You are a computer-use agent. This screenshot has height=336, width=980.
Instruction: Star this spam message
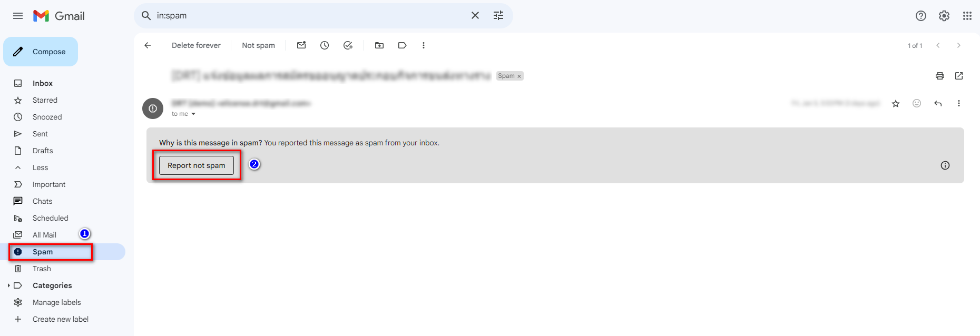click(x=896, y=104)
